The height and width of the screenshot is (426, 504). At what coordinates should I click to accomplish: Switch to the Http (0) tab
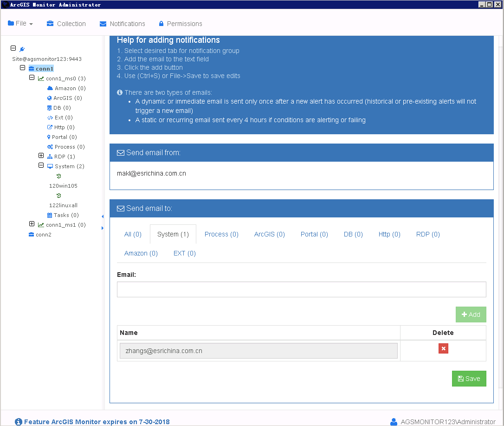[x=389, y=234]
